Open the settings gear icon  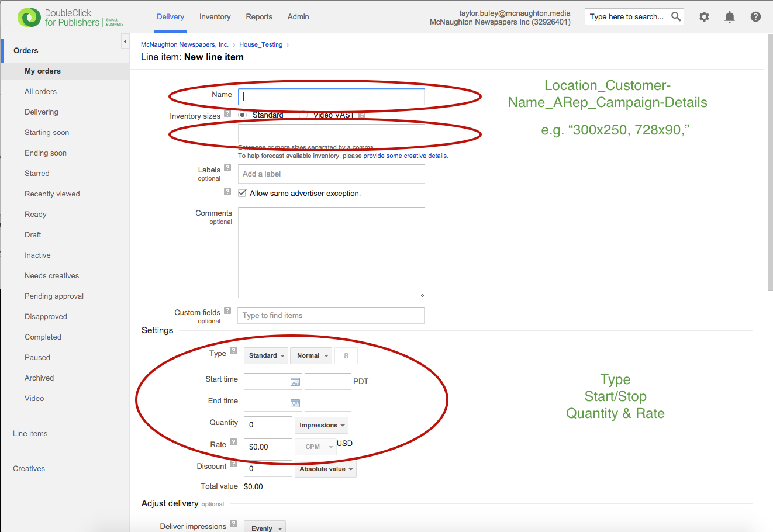[x=704, y=17]
